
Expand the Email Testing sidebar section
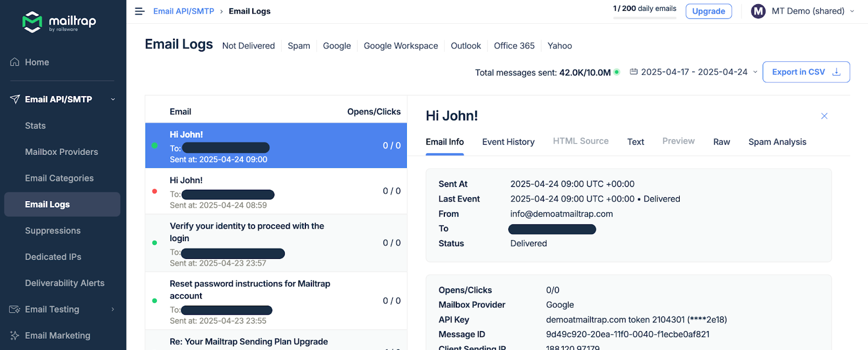[113, 309]
